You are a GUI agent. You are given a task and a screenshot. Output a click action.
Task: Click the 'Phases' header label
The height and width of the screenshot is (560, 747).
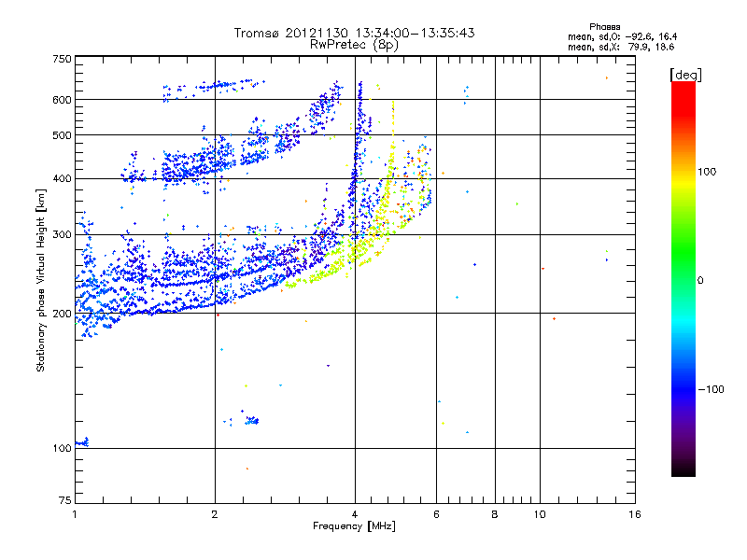pyautogui.click(x=604, y=27)
